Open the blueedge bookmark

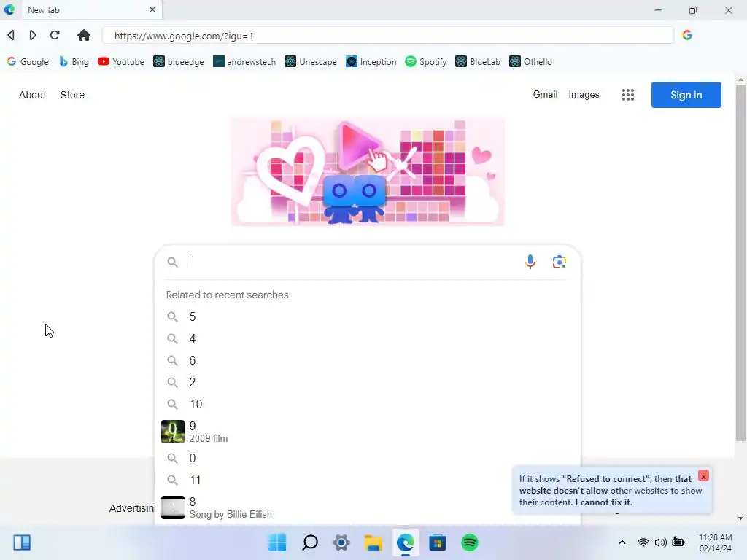click(179, 62)
